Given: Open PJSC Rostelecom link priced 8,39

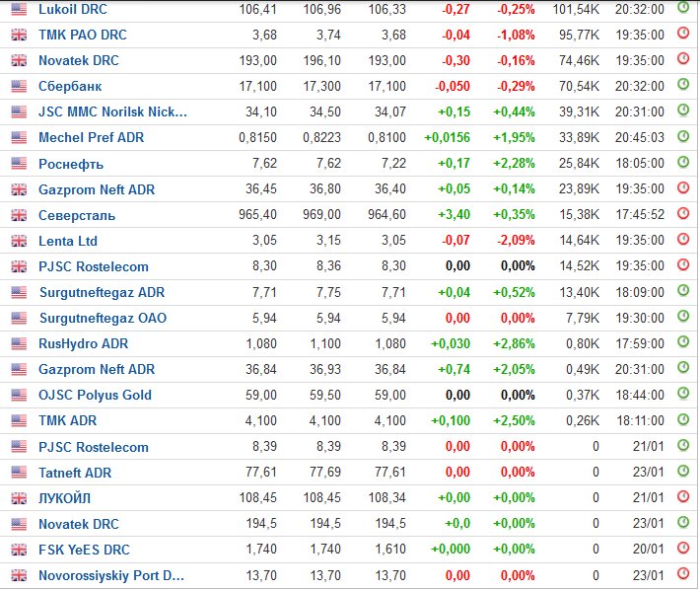Looking at the screenshot, I should coord(94,447).
